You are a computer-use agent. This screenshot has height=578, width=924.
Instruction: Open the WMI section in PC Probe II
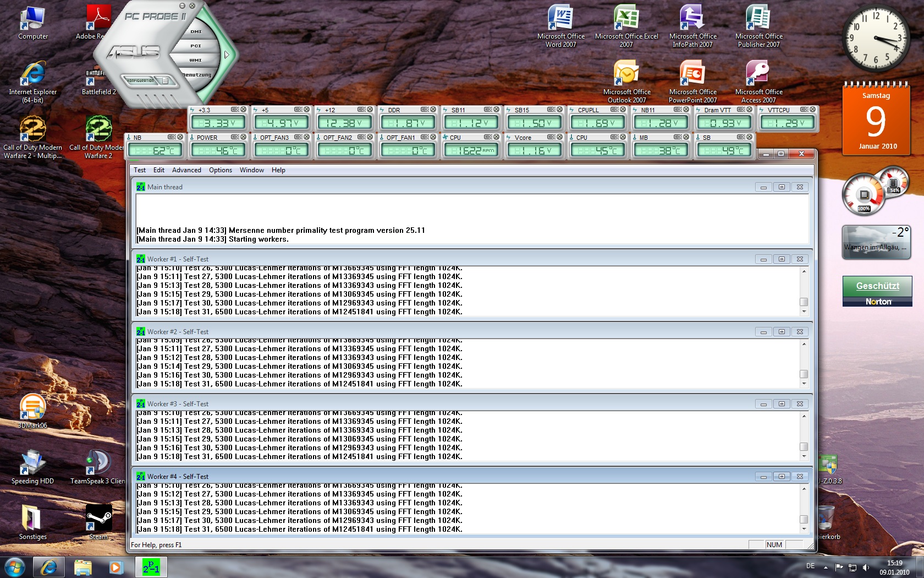click(196, 61)
